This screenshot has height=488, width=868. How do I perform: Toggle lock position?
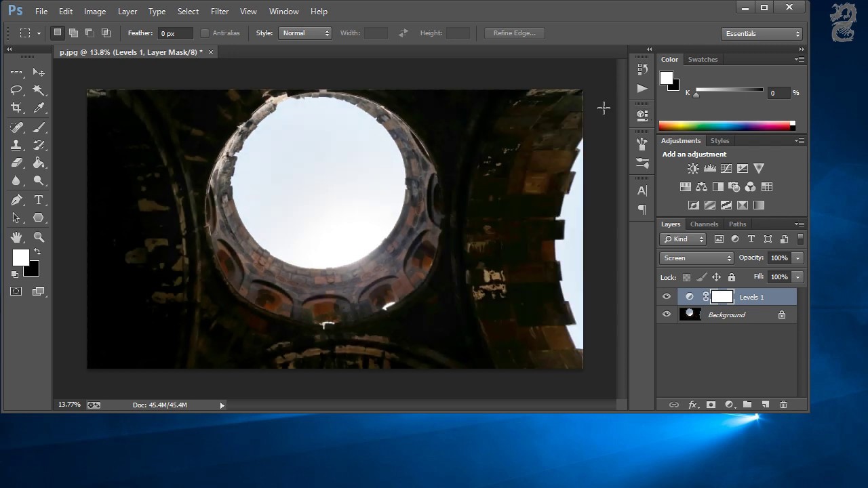pyautogui.click(x=716, y=277)
